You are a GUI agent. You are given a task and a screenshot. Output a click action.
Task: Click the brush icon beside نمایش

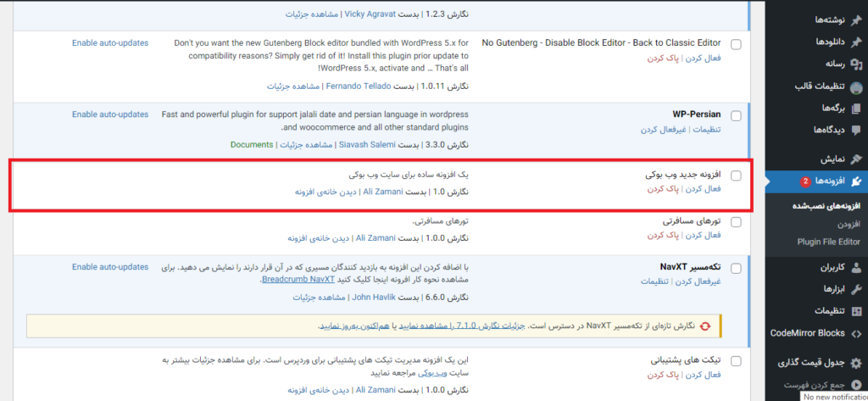856,159
